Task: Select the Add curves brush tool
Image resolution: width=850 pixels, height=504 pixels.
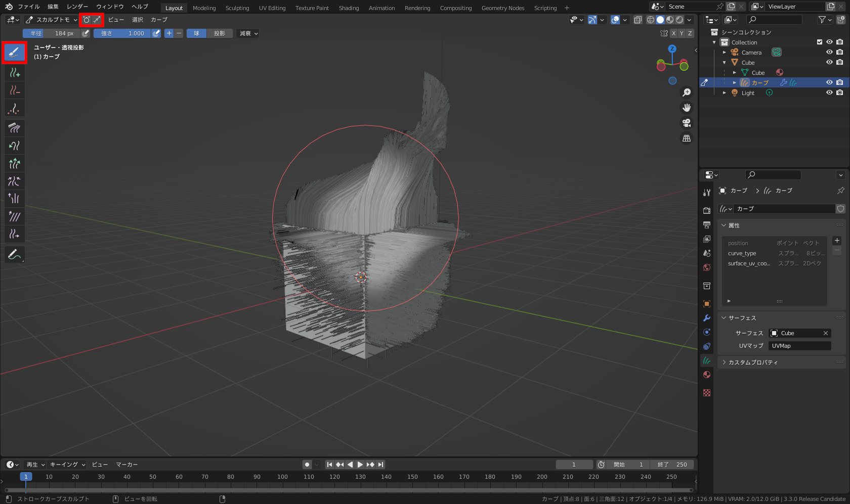Action: tap(14, 73)
